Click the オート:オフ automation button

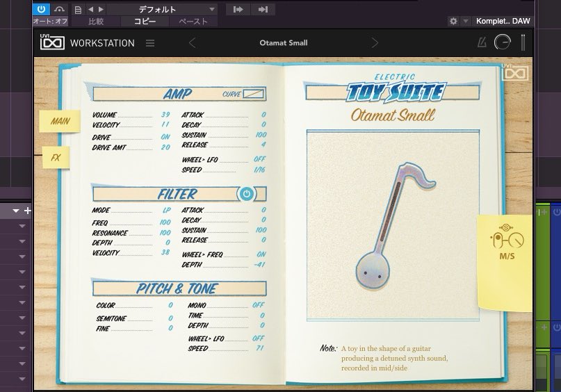point(51,22)
